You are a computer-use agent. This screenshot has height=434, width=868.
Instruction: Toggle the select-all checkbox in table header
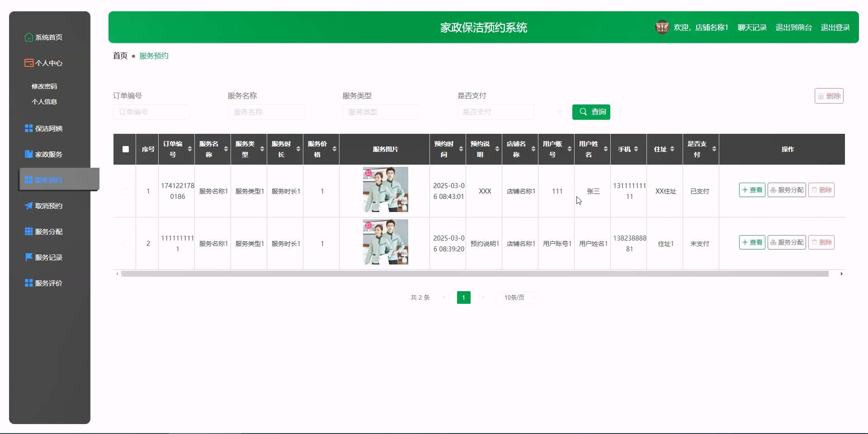tap(126, 149)
